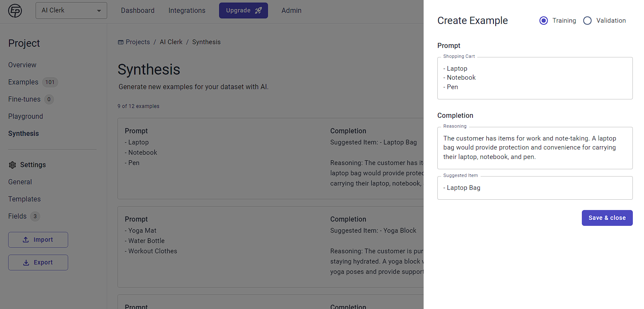Open the Admin menu item
The width and height of the screenshot is (644, 309).
pyautogui.click(x=292, y=11)
